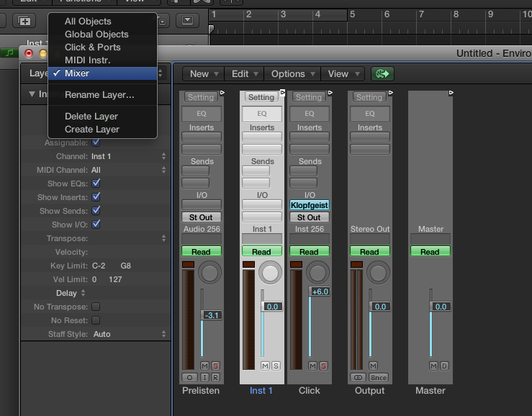This screenshot has height=416, width=532.
Task: Expand the New dropdown menu
Action: [204, 73]
